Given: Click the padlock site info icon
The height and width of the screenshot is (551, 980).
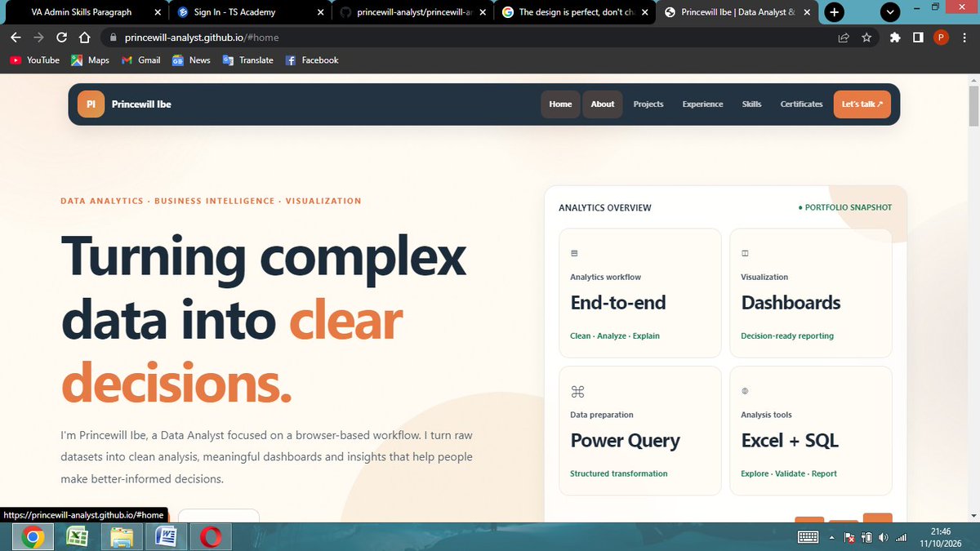Looking at the screenshot, I should (x=113, y=38).
